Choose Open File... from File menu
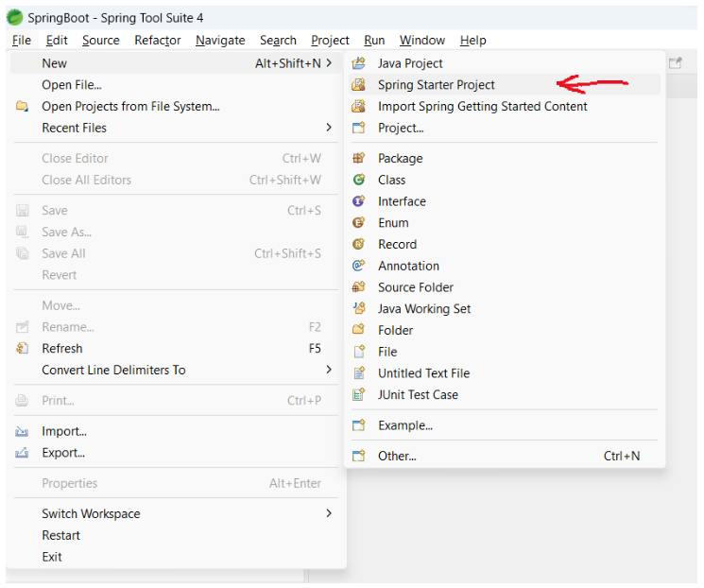The height and width of the screenshot is (588, 704). (x=72, y=85)
